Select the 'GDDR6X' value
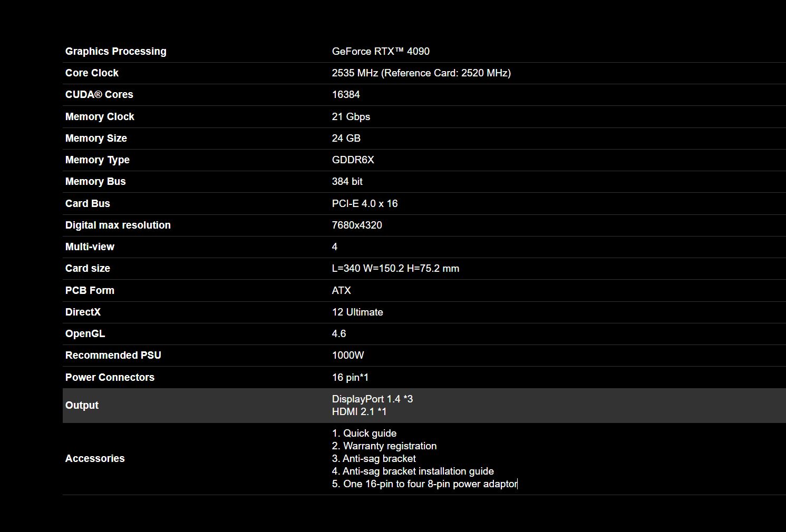The image size is (786, 532). click(353, 160)
